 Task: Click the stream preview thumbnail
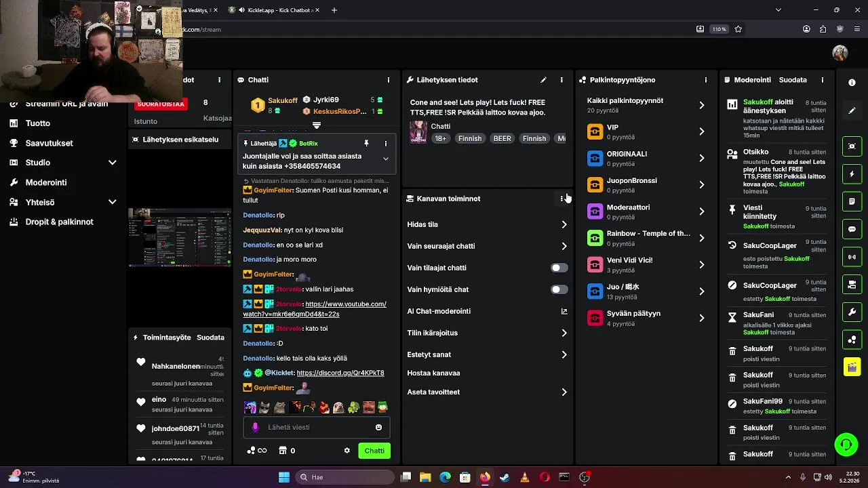coord(180,237)
